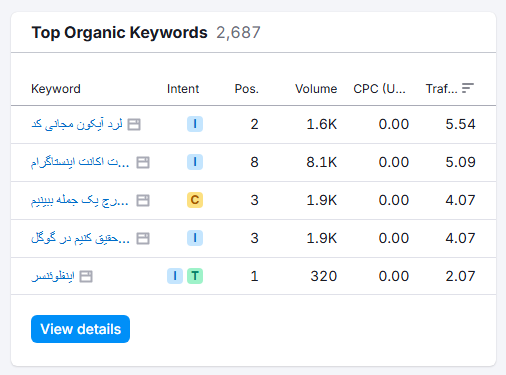Click the Keyword column header
506x375 pixels.
click(56, 89)
